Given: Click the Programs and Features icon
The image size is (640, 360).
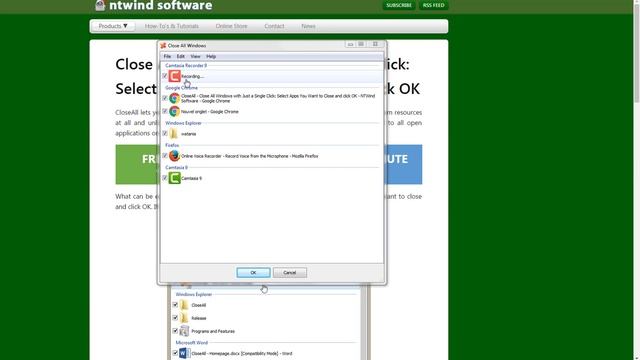Looking at the screenshot, I should (184, 331).
